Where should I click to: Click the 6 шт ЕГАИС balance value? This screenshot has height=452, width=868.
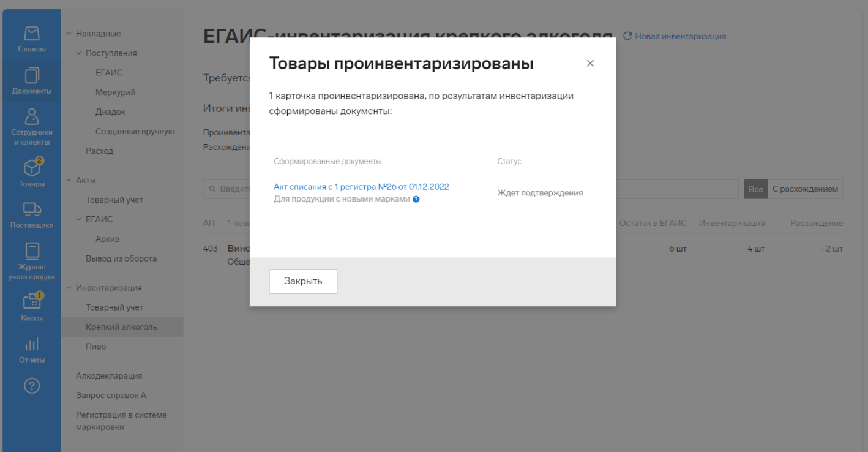click(x=678, y=249)
